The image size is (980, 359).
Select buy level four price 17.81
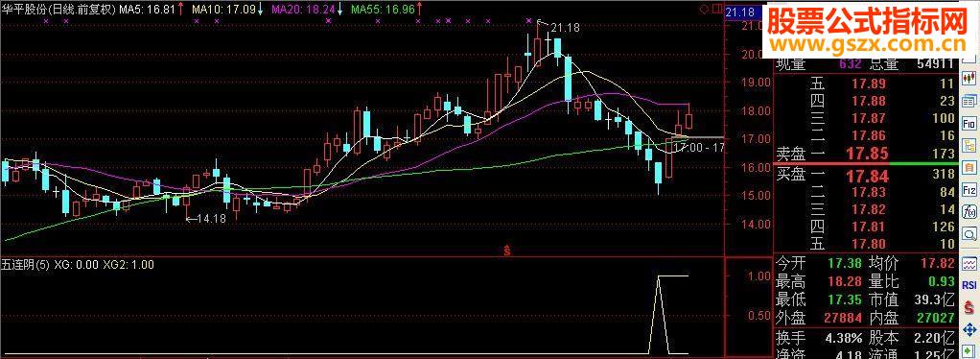point(869,227)
